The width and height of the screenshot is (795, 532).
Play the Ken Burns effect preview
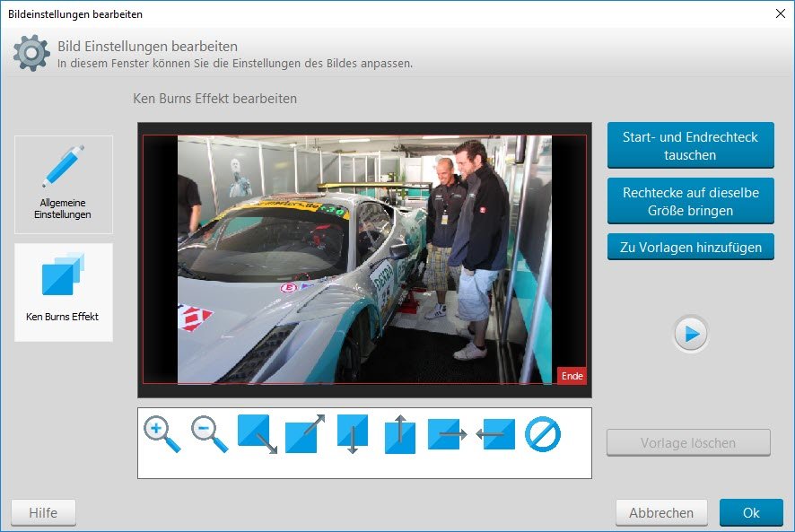(691, 335)
